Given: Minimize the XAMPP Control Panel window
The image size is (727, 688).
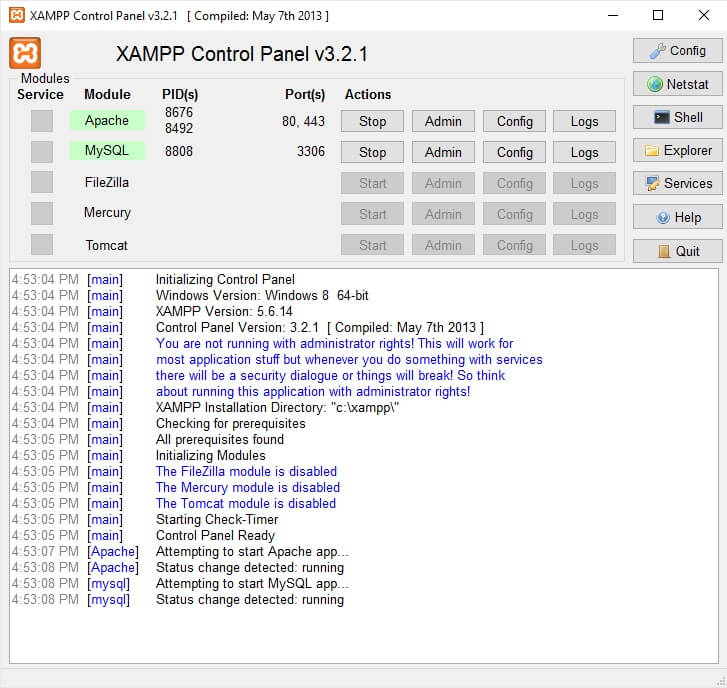Looking at the screenshot, I should pos(613,15).
